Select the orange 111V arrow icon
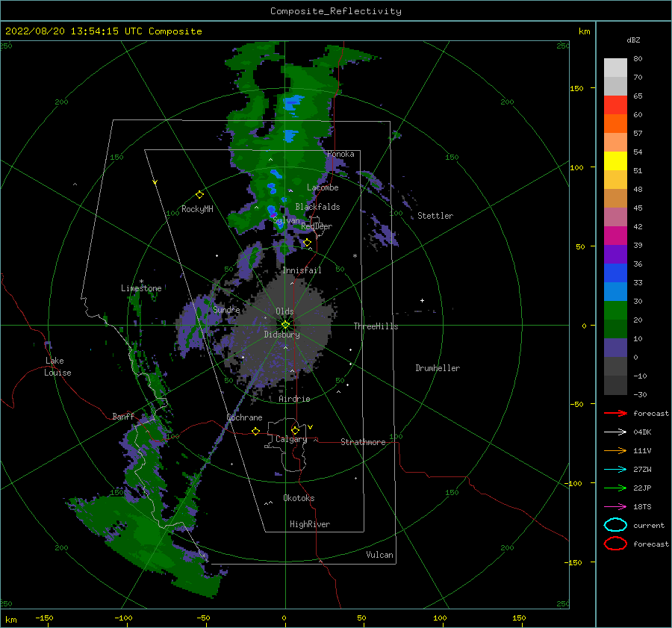The width and height of the screenshot is (672, 628). click(x=615, y=450)
